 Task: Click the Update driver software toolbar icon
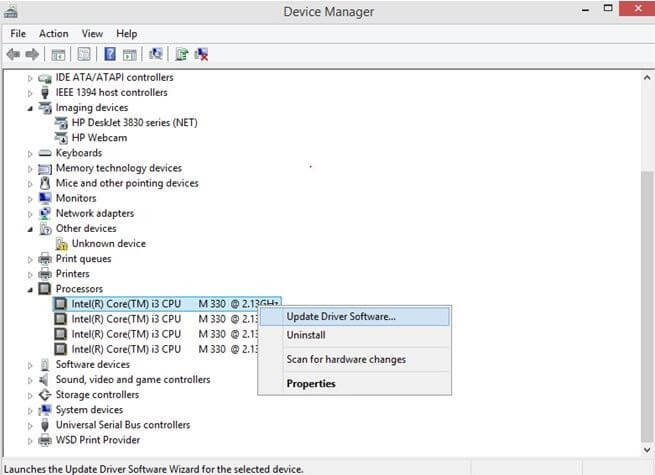click(x=182, y=54)
